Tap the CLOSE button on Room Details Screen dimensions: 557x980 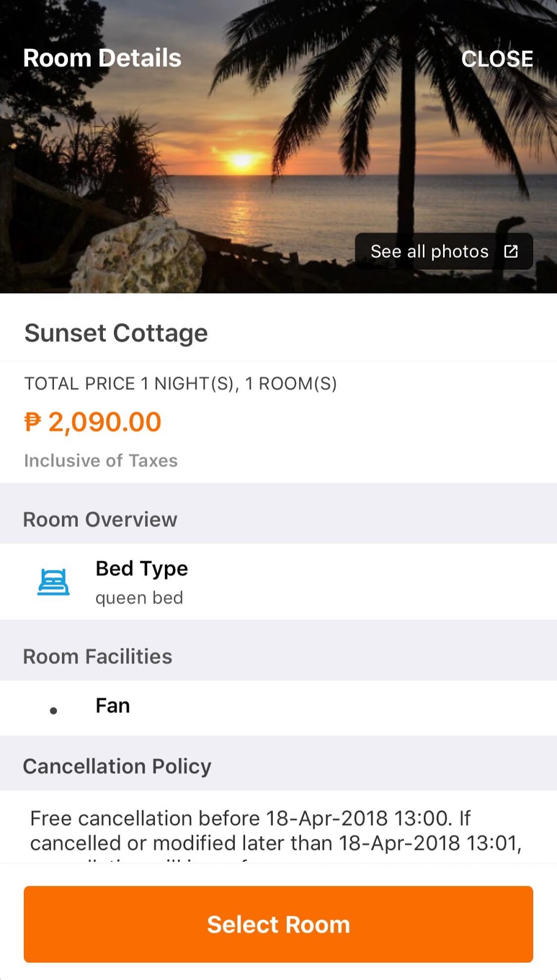coord(496,59)
